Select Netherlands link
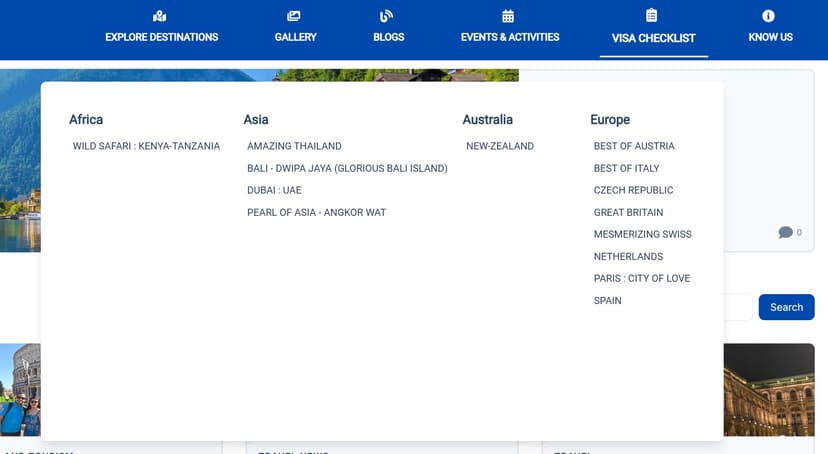 [x=628, y=257]
